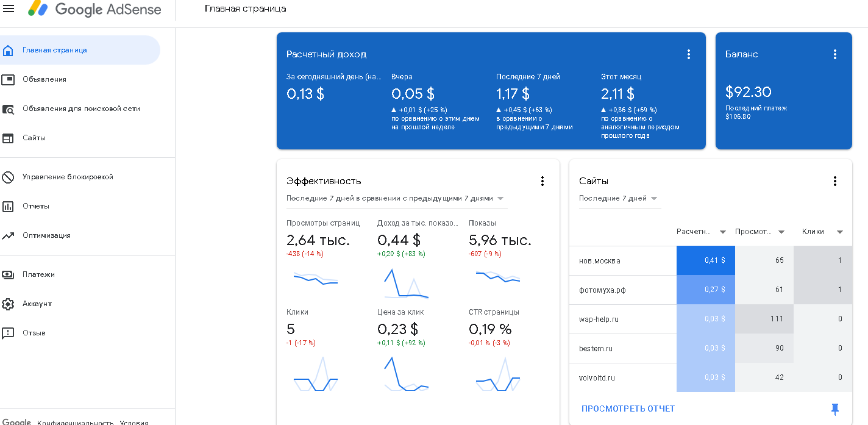Click today's income value 0,13 $
This screenshot has width=868, height=425.
pos(305,93)
